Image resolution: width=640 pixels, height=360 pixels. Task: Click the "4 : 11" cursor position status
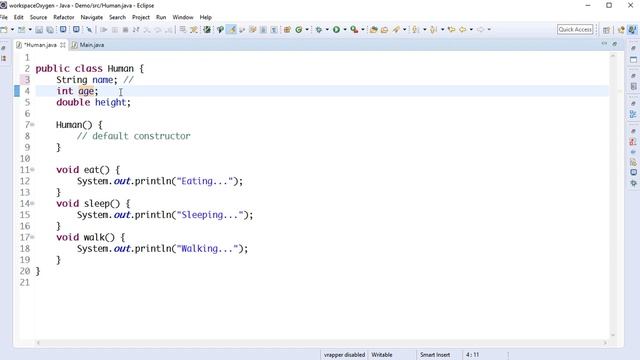(472, 355)
